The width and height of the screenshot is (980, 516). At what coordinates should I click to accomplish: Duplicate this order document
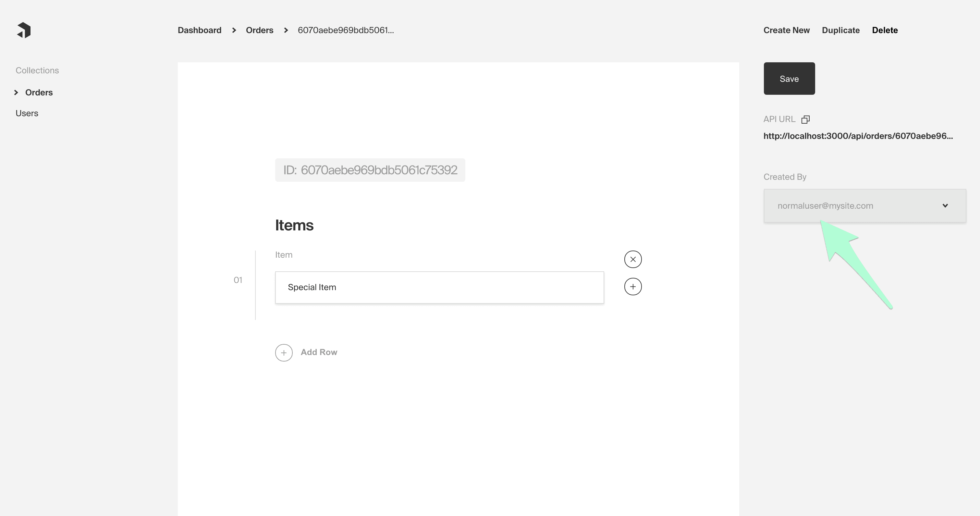(840, 30)
